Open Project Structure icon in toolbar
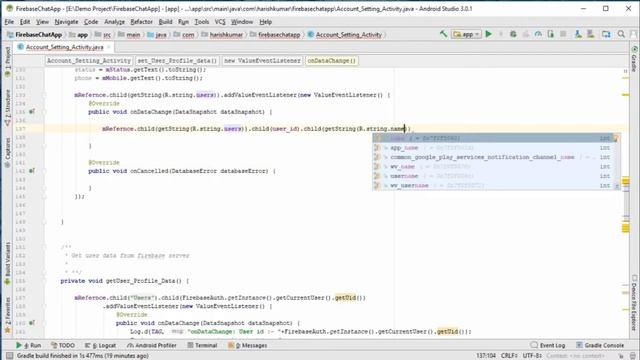 click(606, 34)
